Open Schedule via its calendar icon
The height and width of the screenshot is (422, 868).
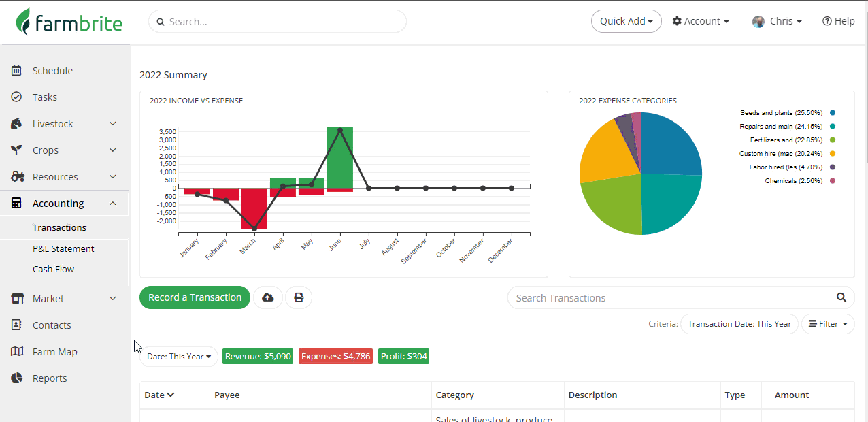click(17, 70)
